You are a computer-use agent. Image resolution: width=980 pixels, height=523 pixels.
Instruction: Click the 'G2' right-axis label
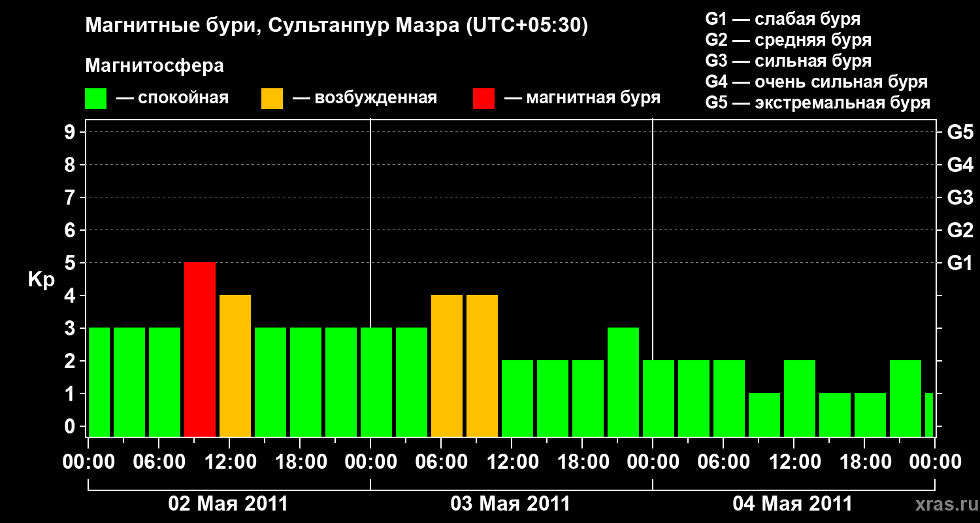coord(960,230)
